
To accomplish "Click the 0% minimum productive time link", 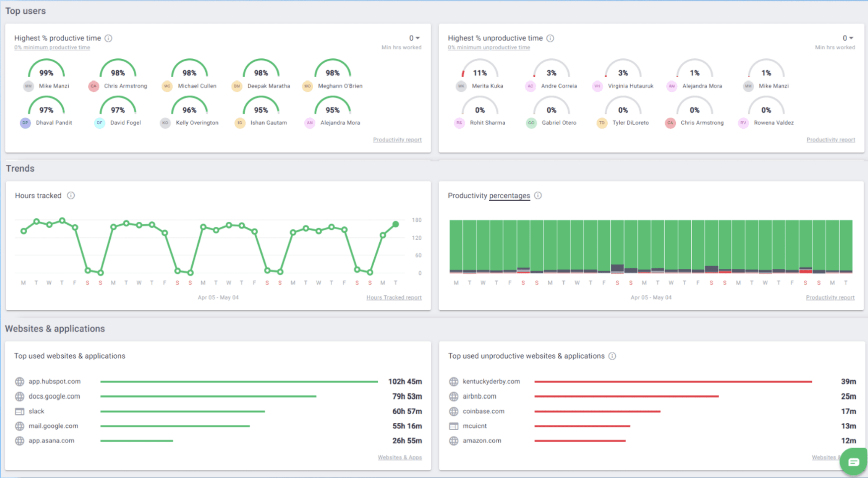I will [x=52, y=47].
